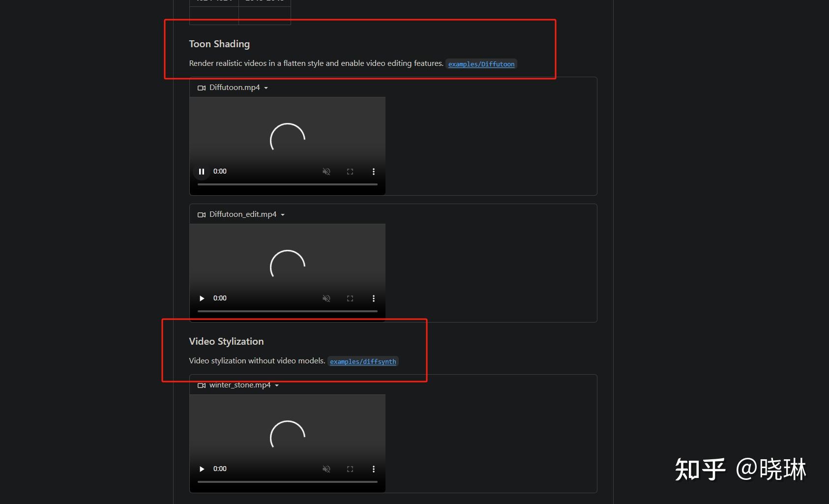Seek on the winter_stone.mp4 progress bar
The height and width of the screenshot is (504, 829).
point(288,482)
